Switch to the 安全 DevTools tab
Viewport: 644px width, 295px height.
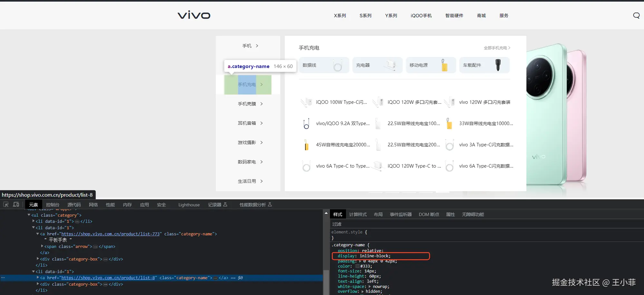pos(161,205)
